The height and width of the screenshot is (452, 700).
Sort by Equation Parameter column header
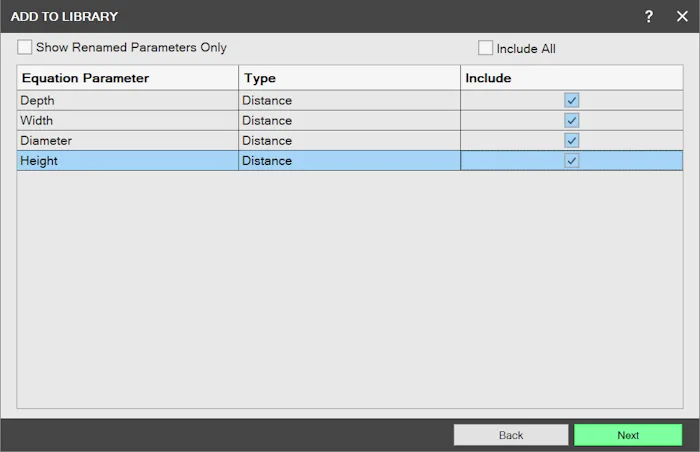click(x=128, y=78)
